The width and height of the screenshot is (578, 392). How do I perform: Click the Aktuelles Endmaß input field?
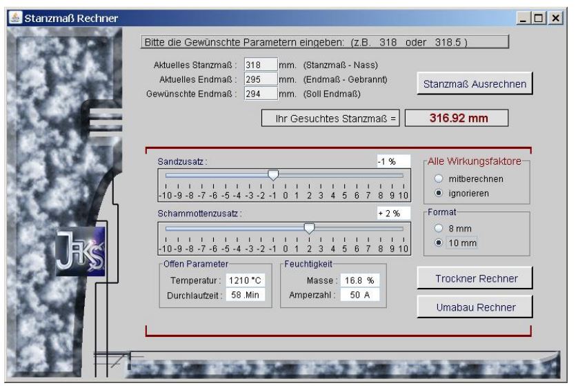tap(260, 80)
